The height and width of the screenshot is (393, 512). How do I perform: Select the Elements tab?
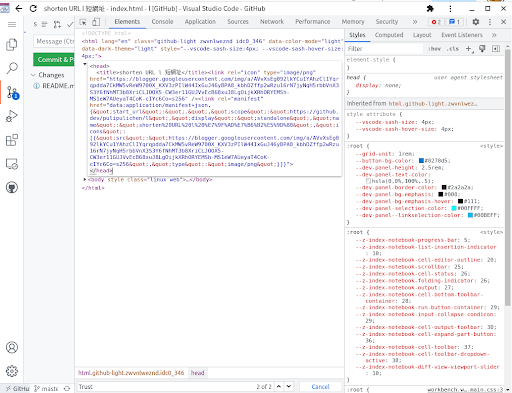(127, 22)
